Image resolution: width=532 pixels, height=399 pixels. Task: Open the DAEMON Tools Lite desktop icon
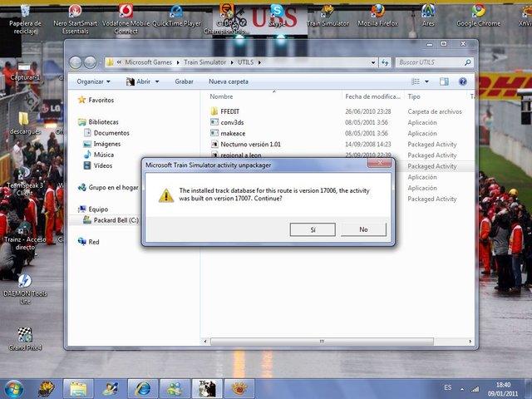(x=25, y=288)
